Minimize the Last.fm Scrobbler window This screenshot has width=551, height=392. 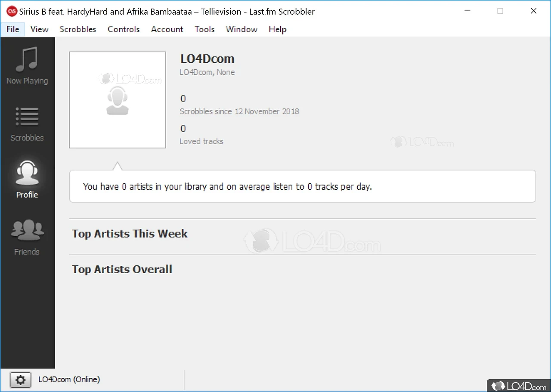(467, 11)
